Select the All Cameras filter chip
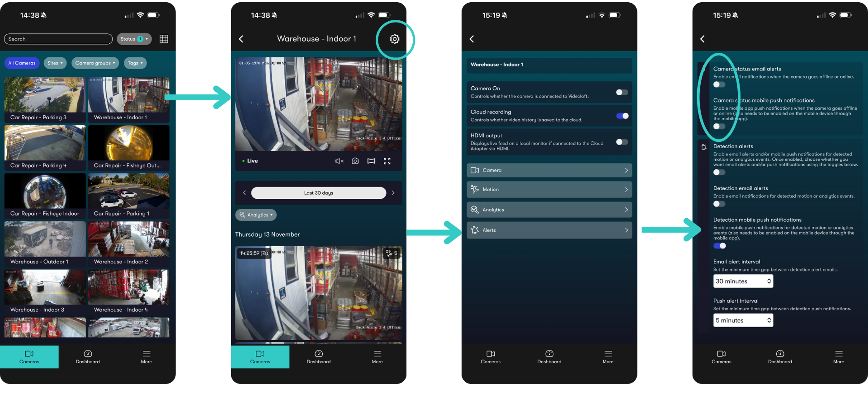Image resolution: width=868 pixels, height=393 pixels. click(22, 63)
